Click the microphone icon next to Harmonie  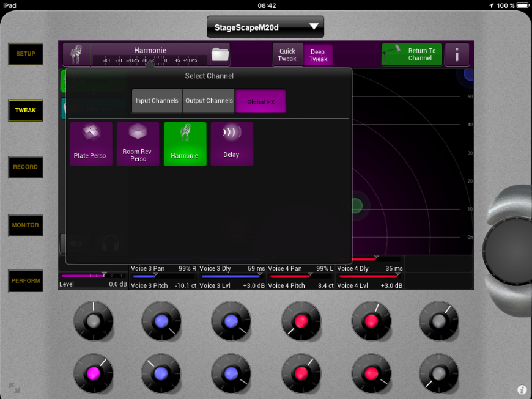click(x=76, y=55)
